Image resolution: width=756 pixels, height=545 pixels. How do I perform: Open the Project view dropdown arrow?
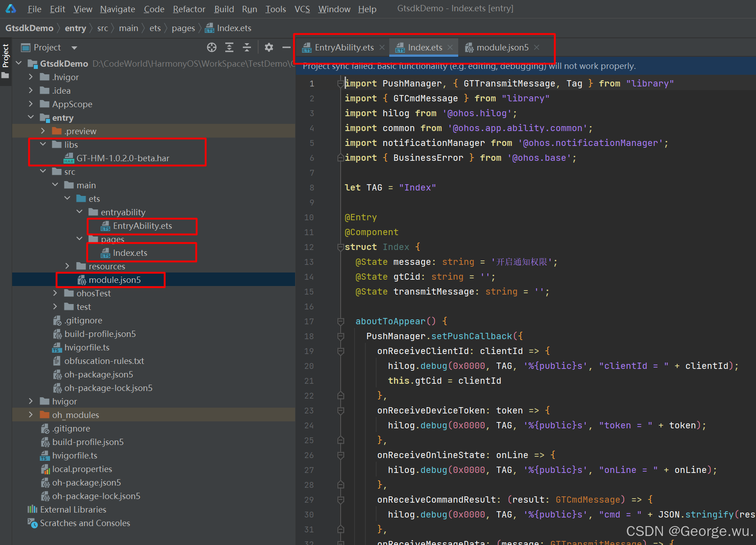[74, 48]
